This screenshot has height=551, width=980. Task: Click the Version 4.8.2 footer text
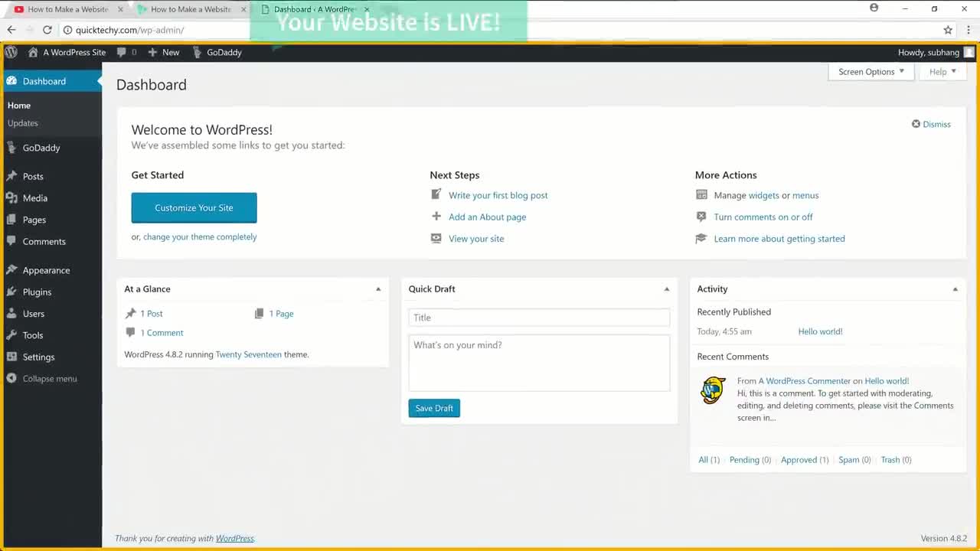tap(944, 539)
